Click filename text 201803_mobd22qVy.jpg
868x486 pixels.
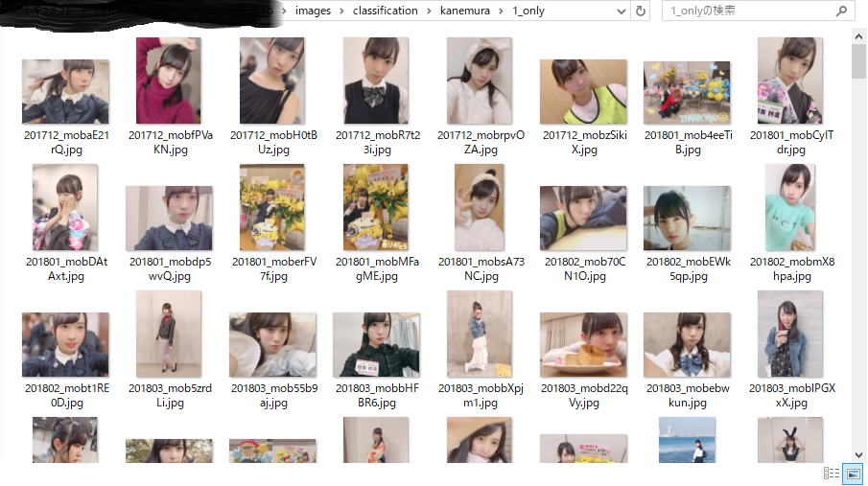coord(584,395)
